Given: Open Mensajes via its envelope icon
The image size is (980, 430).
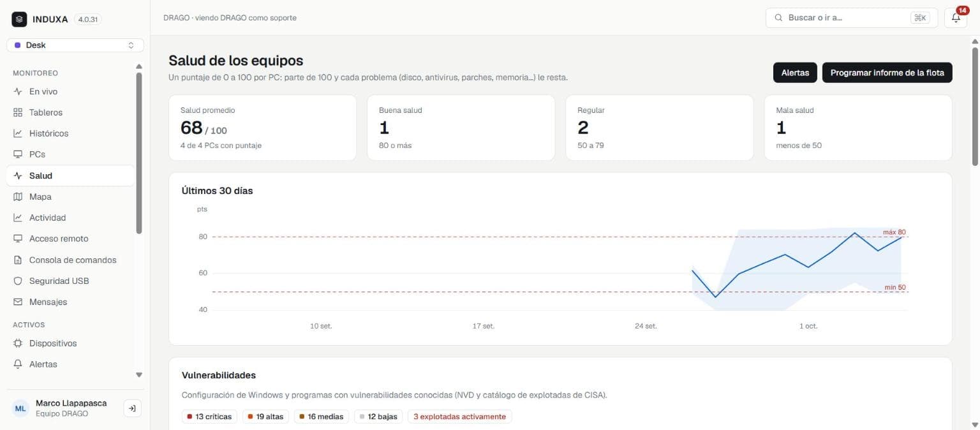Looking at the screenshot, I should coord(18,302).
